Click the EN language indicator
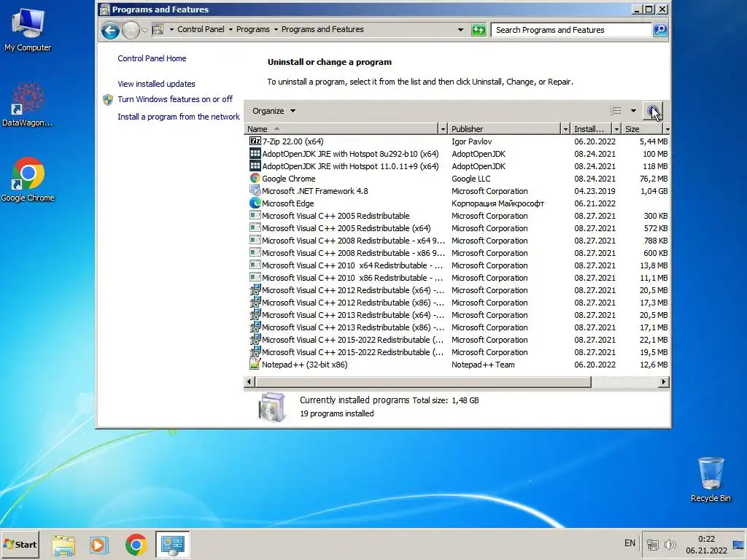Image resolution: width=747 pixels, height=560 pixels. pos(630,543)
